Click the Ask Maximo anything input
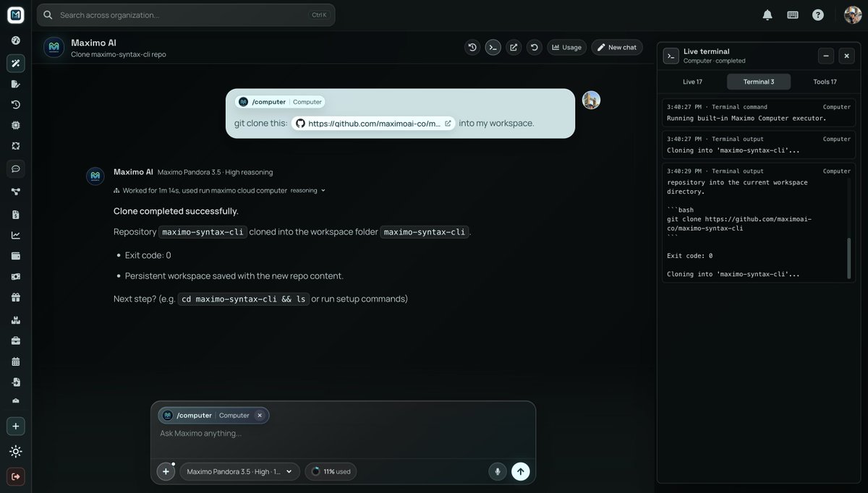Screen dimensions: 868x493 (x=343, y=433)
